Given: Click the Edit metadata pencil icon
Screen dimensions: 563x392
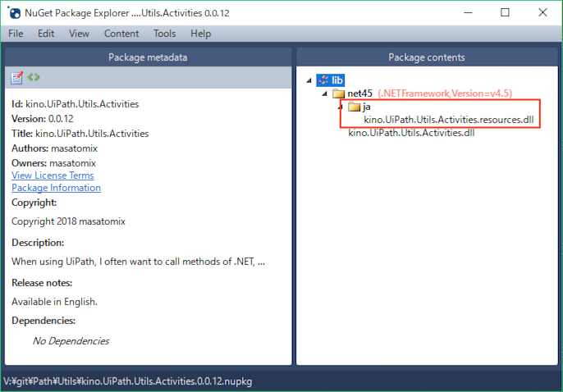Looking at the screenshot, I should pos(16,77).
